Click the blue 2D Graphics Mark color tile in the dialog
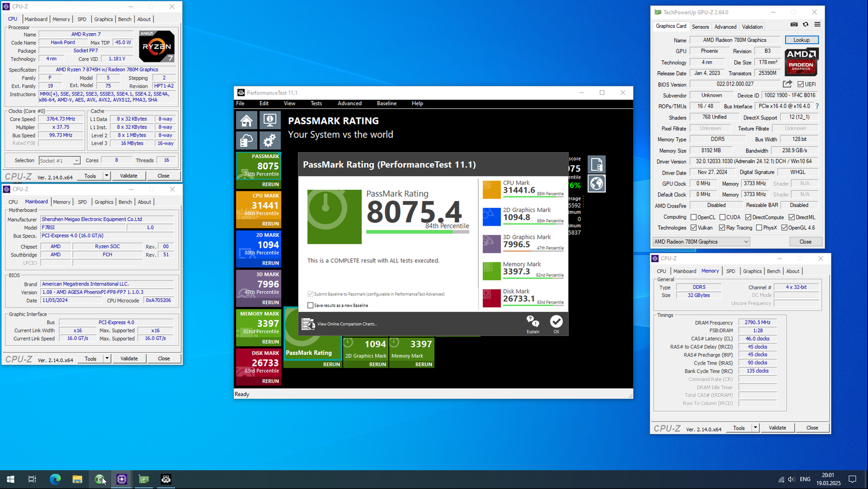Viewport: 868px width, 489px height. (492, 217)
